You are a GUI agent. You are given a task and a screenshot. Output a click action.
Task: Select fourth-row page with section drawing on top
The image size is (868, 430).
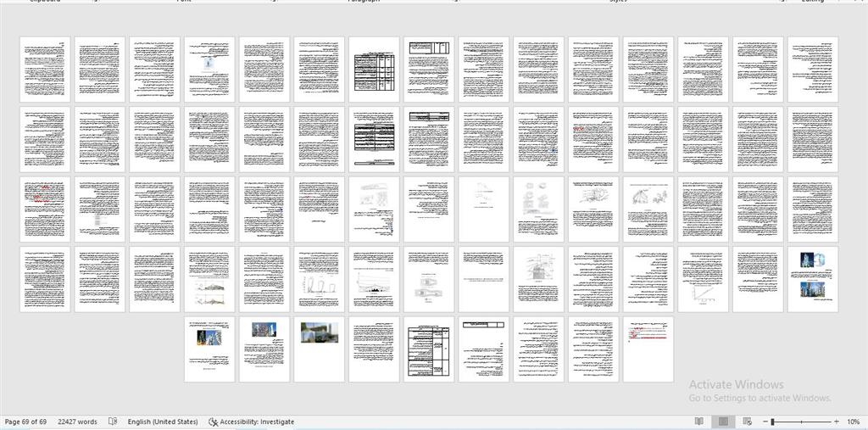[x=538, y=279]
